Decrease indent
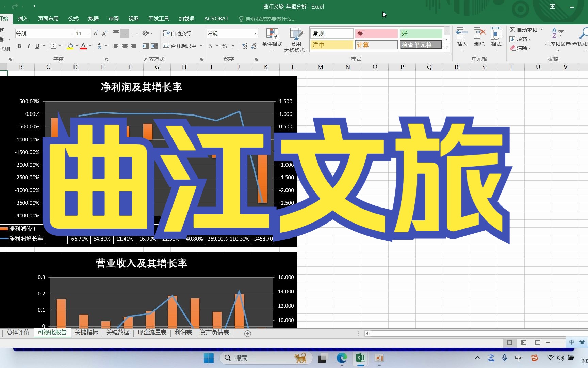Image resolution: width=588 pixels, height=368 pixels. [145, 46]
